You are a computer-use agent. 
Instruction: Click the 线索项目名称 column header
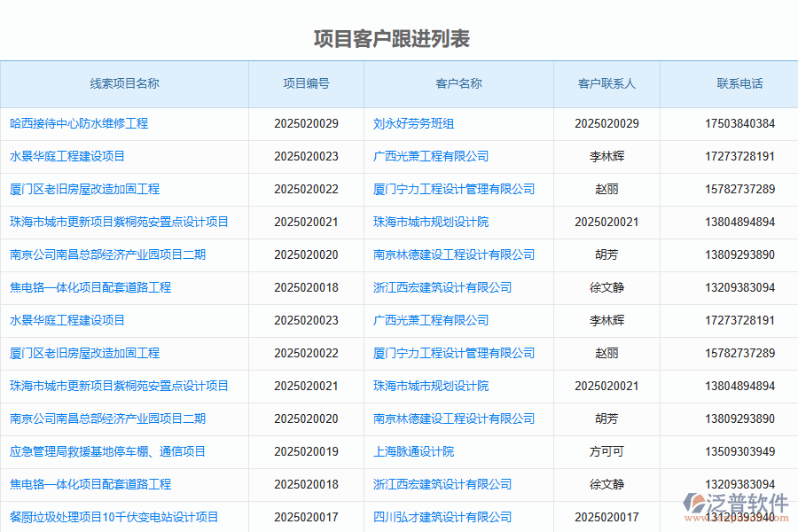[x=125, y=83]
